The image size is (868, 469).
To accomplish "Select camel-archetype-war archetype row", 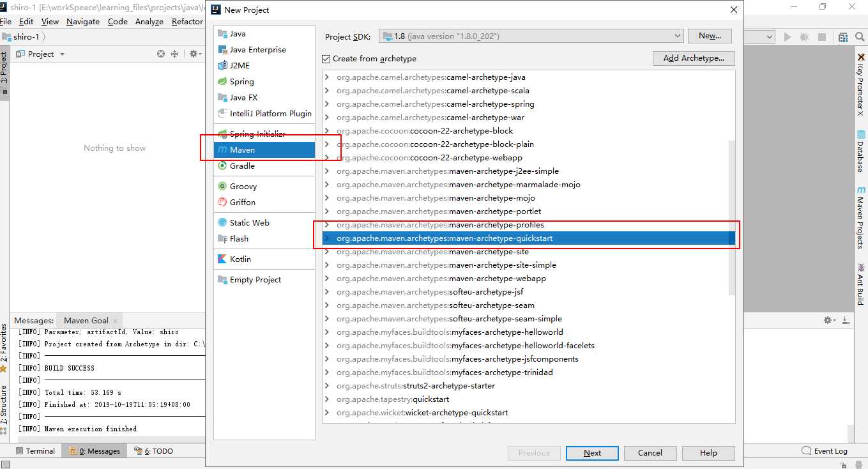I will tap(529, 118).
